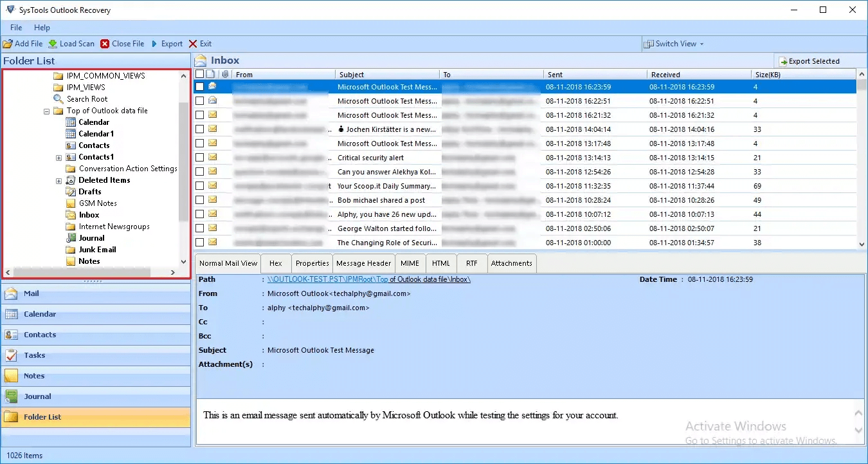
Task: Open the Normal Mail View tab
Action: (x=228, y=263)
